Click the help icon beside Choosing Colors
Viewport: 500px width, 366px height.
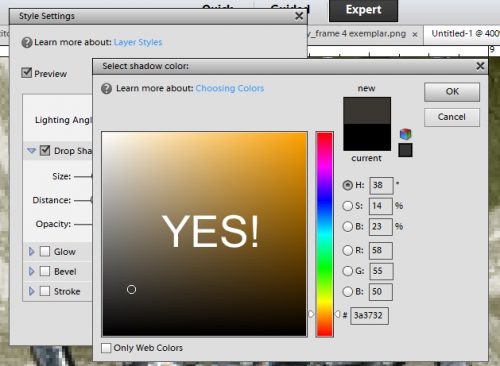click(x=107, y=89)
